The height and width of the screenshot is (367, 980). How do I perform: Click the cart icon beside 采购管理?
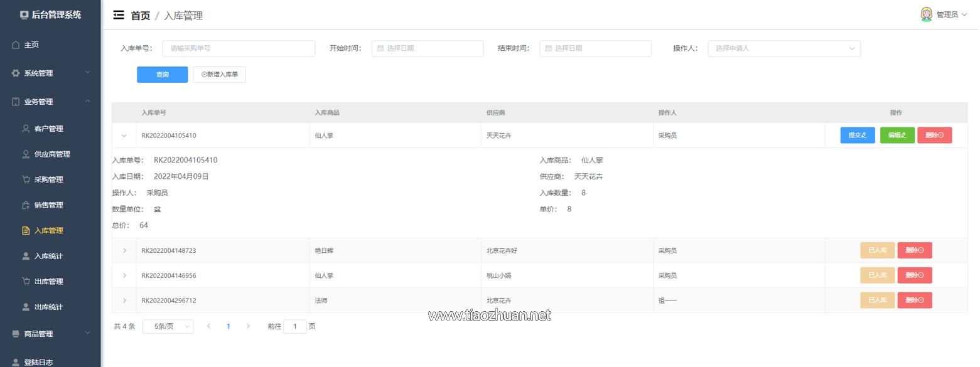tap(26, 179)
